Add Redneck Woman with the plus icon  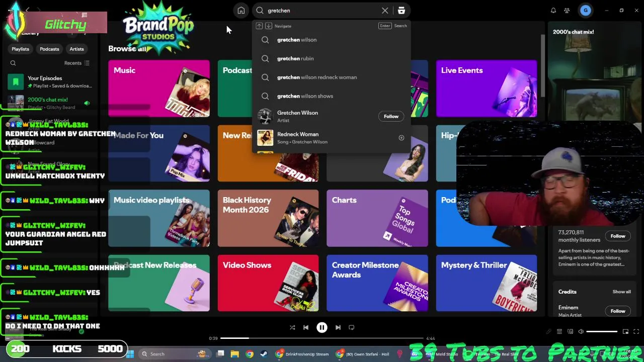[x=401, y=138]
